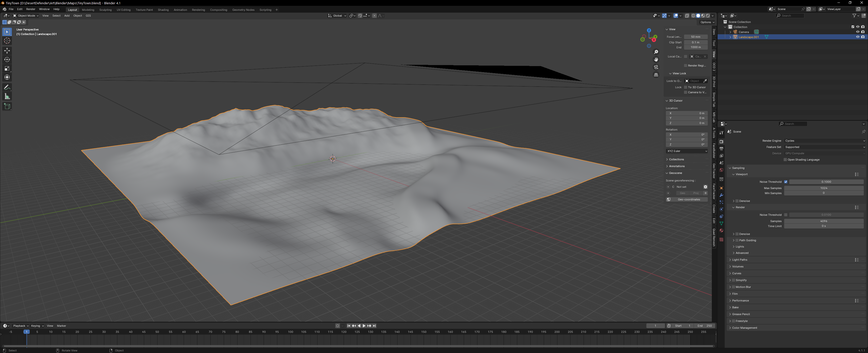The image size is (868, 353).
Task: Open the GIS menu in the header
Action: [88, 16]
